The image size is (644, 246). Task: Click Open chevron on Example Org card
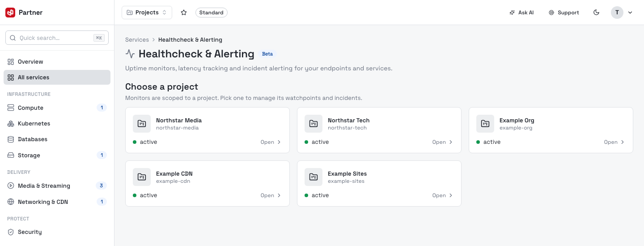coord(614,142)
